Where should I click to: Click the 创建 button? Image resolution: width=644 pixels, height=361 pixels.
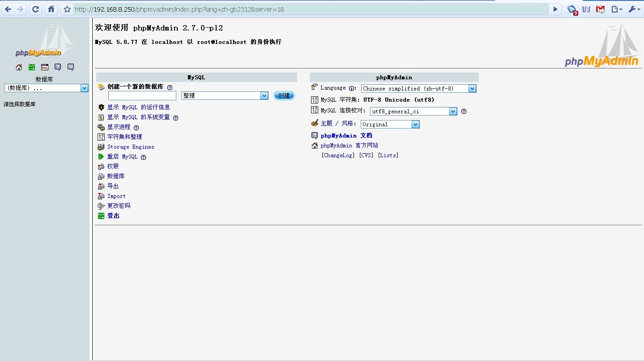(284, 95)
